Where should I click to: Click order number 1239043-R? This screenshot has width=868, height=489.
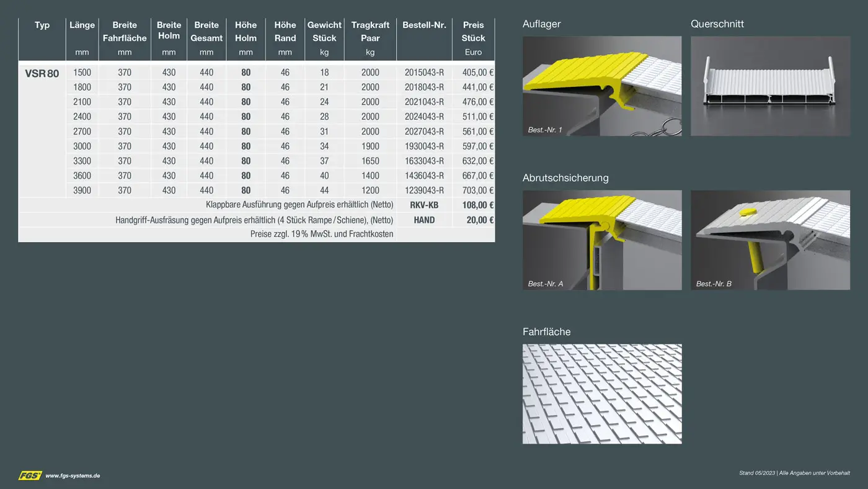(x=424, y=191)
